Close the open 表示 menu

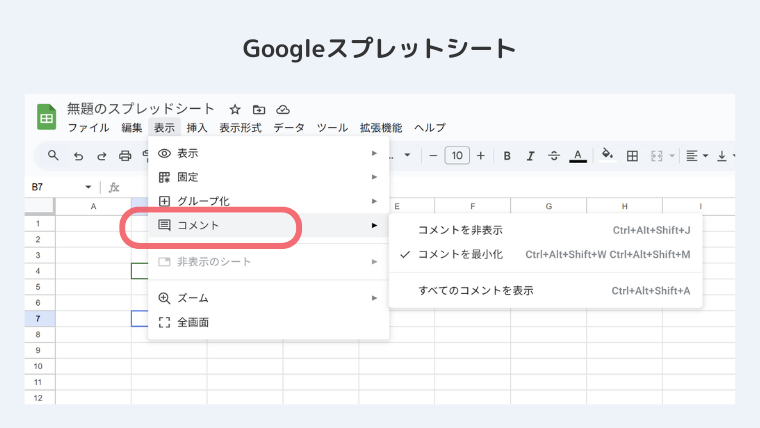(x=164, y=127)
